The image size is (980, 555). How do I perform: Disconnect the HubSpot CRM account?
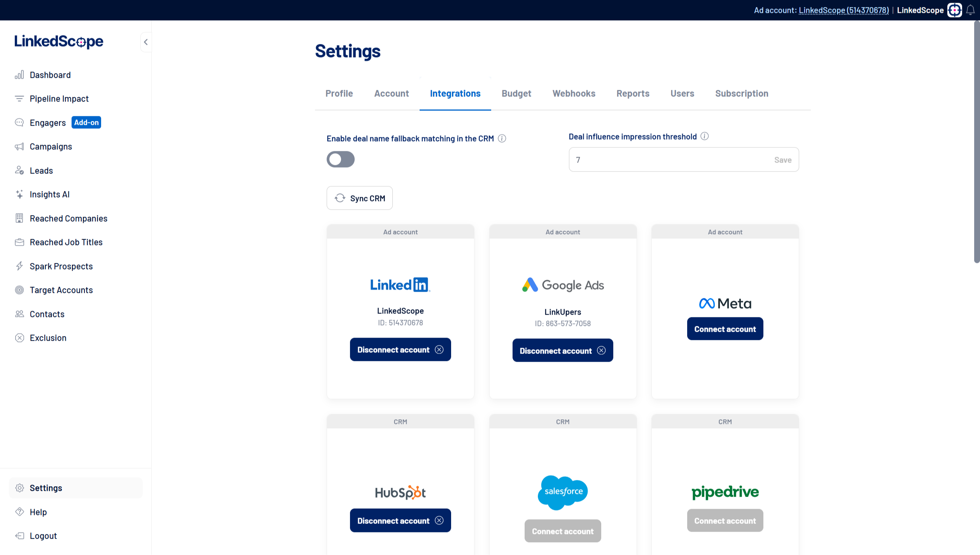(400, 520)
